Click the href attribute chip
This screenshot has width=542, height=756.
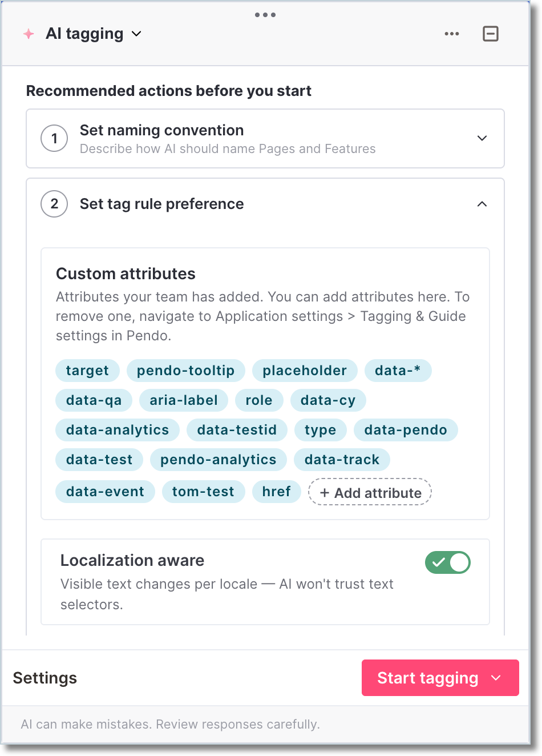277,492
